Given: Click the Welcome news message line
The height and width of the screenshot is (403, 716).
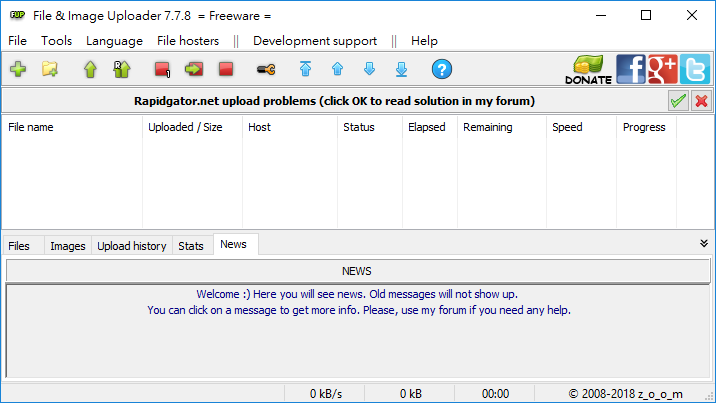Looking at the screenshot, I should [x=357, y=294].
